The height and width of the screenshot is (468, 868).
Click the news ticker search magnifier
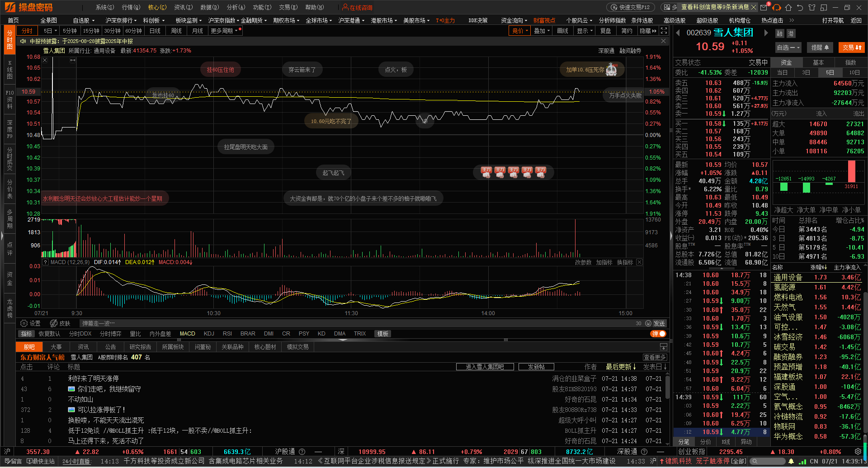755,461
